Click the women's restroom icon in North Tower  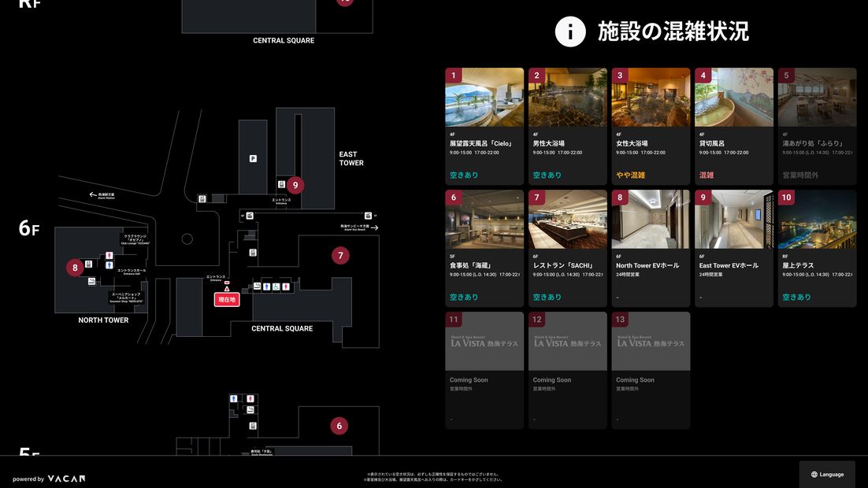click(109, 256)
